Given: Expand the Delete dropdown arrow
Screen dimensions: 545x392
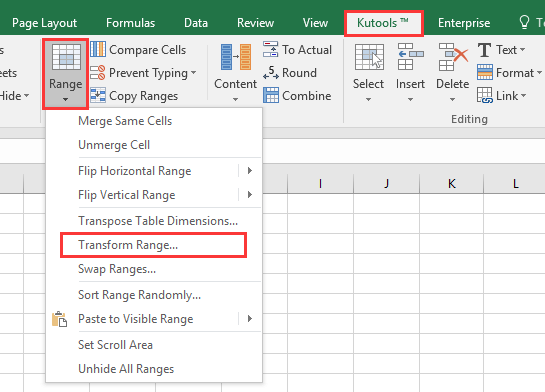Looking at the screenshot, I should (x=452, y=100).
